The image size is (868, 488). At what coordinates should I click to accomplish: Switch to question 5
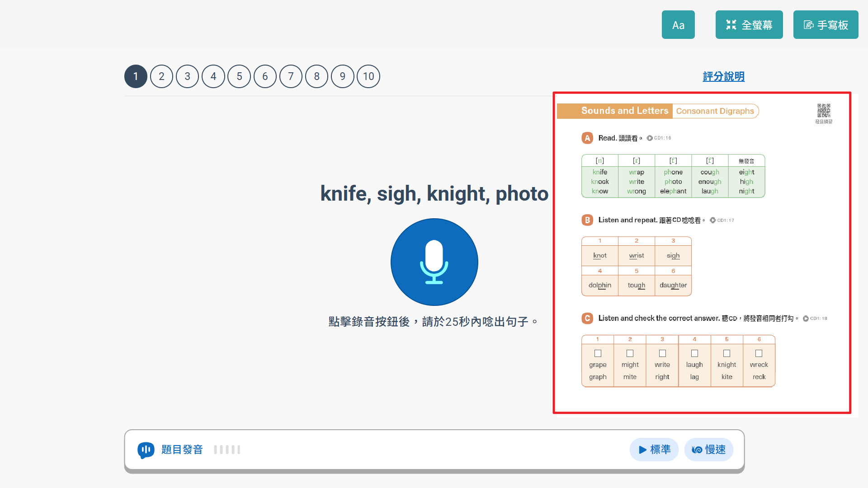tap(239, 76)
